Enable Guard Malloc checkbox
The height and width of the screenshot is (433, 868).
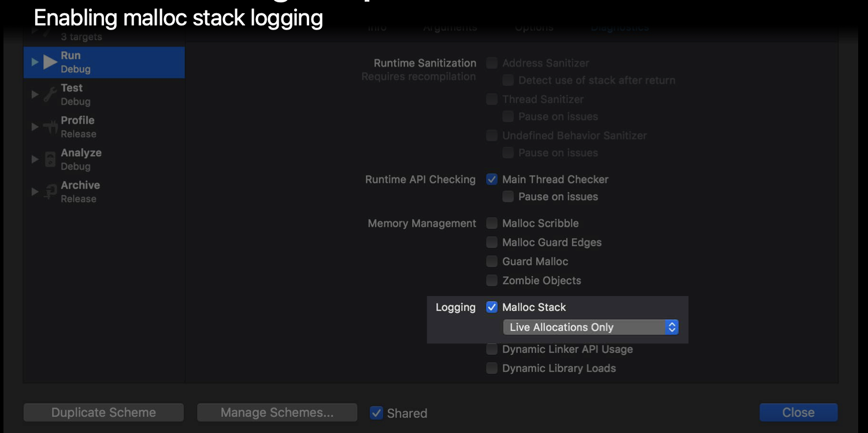(x=492, y=261)
